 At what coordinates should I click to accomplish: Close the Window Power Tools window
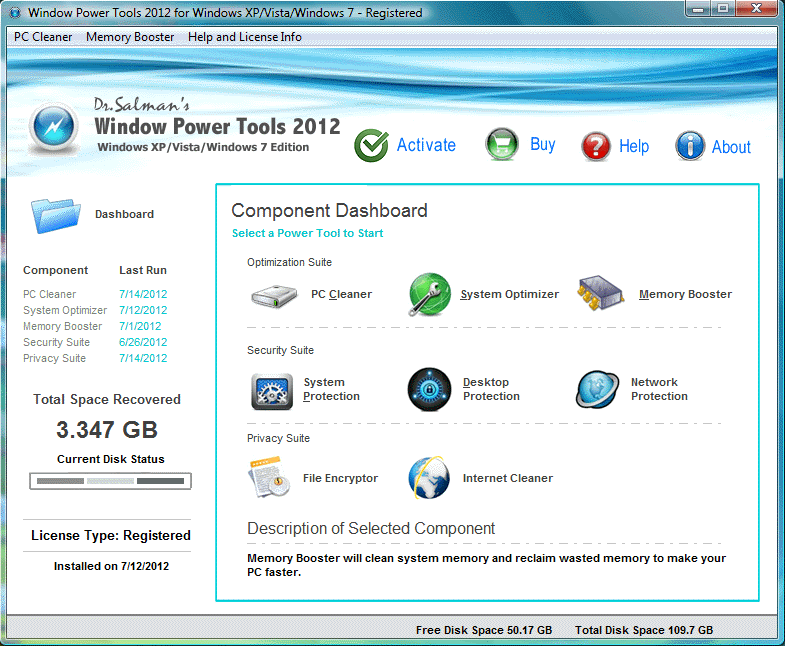click(x=756, y=9)
